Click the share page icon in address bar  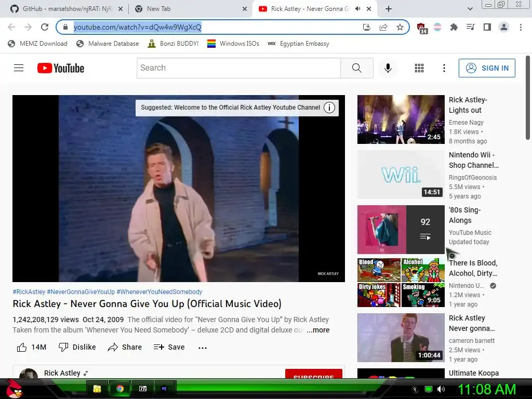click(x=383, y=27)
